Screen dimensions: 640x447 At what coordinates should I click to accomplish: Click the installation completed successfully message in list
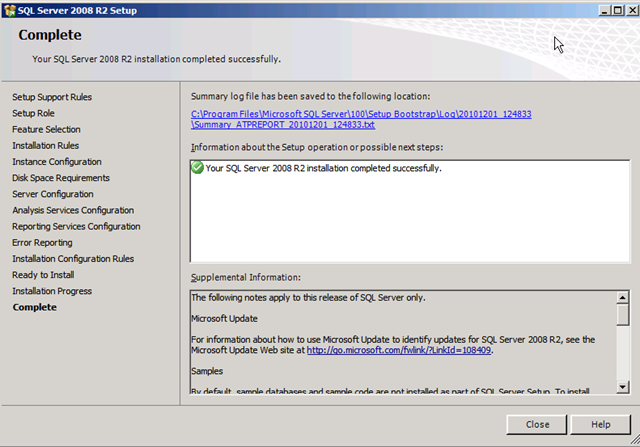pyautogui.click(x=323, y=168)
